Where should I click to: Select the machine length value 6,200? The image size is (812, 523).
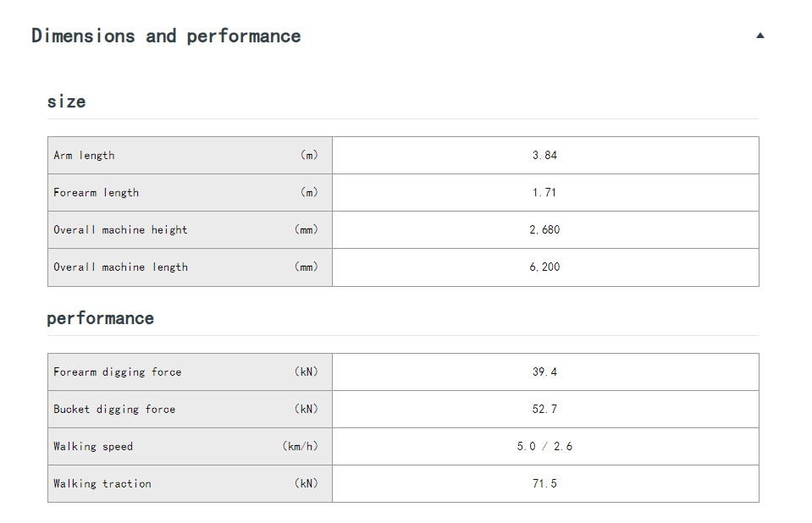(x=544, y=267)
